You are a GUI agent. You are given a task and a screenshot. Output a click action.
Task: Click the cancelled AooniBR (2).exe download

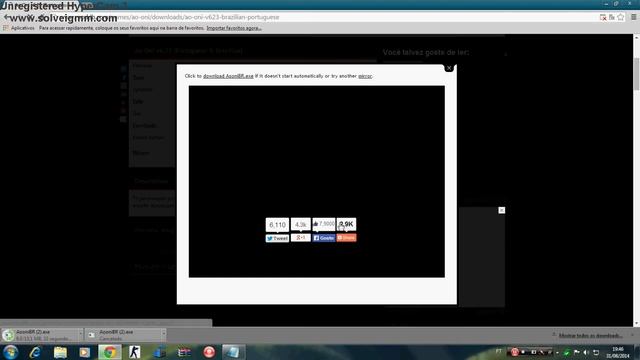coord(123,335)
